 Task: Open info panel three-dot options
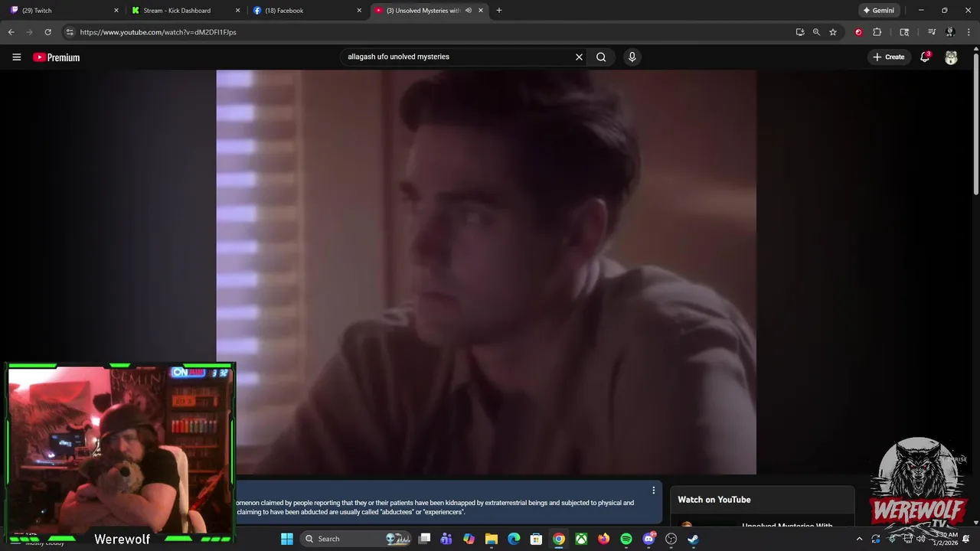(653, 491)
